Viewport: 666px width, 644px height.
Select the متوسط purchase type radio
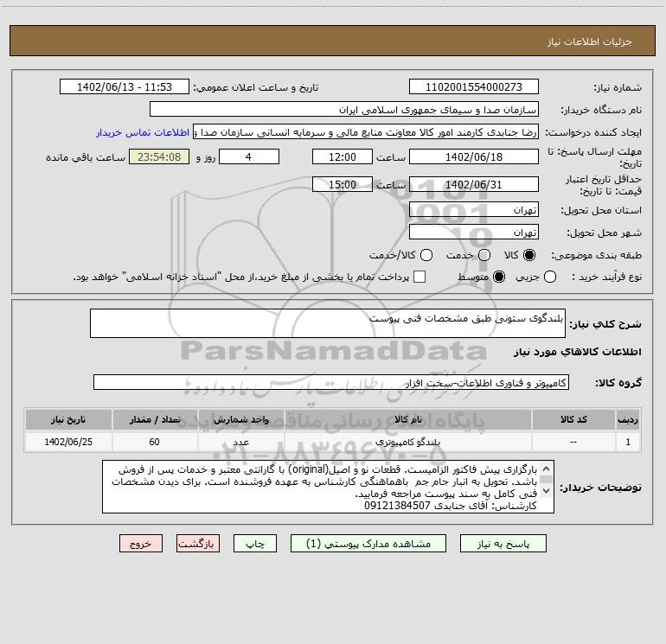pos(499,277)
